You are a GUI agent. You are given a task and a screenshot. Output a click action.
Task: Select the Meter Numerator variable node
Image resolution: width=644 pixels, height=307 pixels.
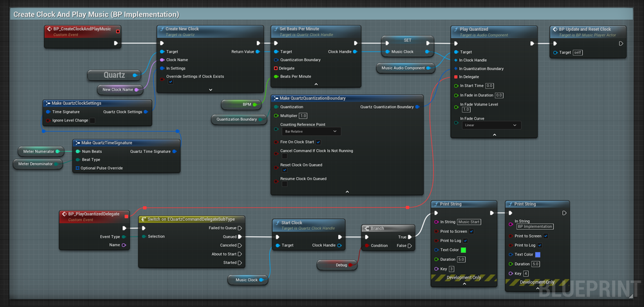41,151
